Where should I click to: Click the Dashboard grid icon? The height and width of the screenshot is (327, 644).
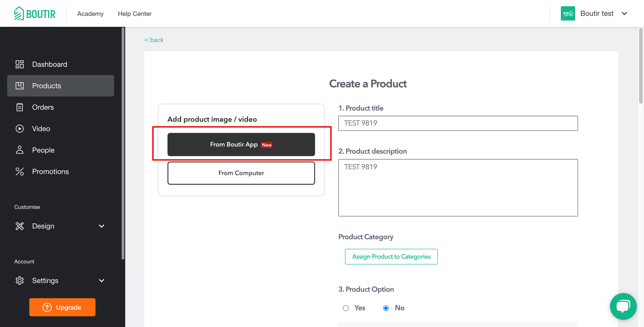pyautogui.click(x=19, y=64)
